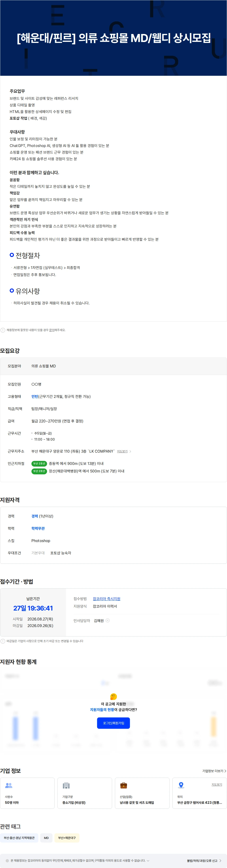The image size is (227, 868).
Task: Click the building icon in 기업구분 card
Action: (x=66, y=785)
